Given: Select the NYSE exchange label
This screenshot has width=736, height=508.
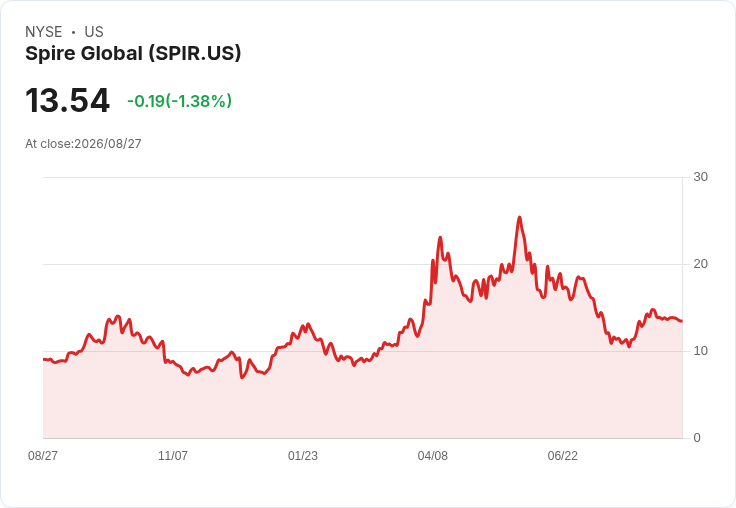Looking at the screenshot, I should 44,31.
